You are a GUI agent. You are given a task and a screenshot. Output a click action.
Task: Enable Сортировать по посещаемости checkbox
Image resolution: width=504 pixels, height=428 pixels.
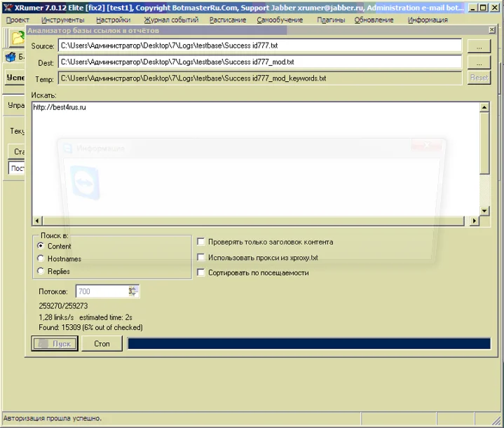[201, 272]
